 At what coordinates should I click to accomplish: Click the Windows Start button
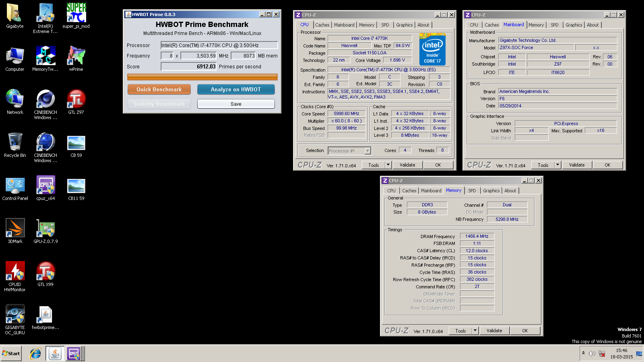click(x=11, y=354)
